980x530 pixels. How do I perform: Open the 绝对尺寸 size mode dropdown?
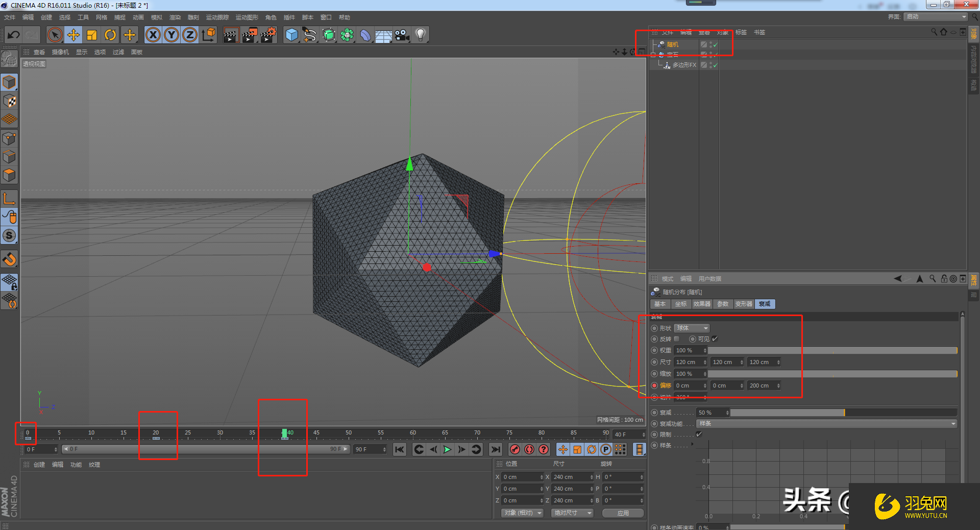pos(572,513)
